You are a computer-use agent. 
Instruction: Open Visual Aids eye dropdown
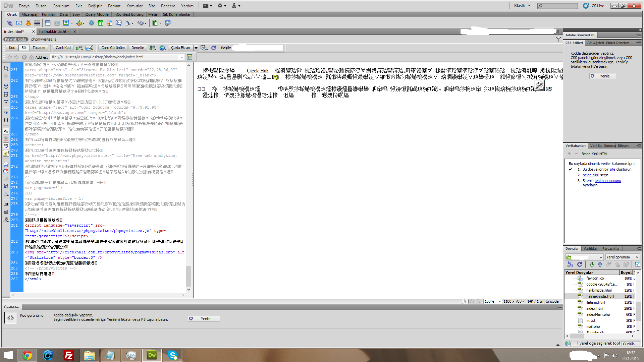204,48
